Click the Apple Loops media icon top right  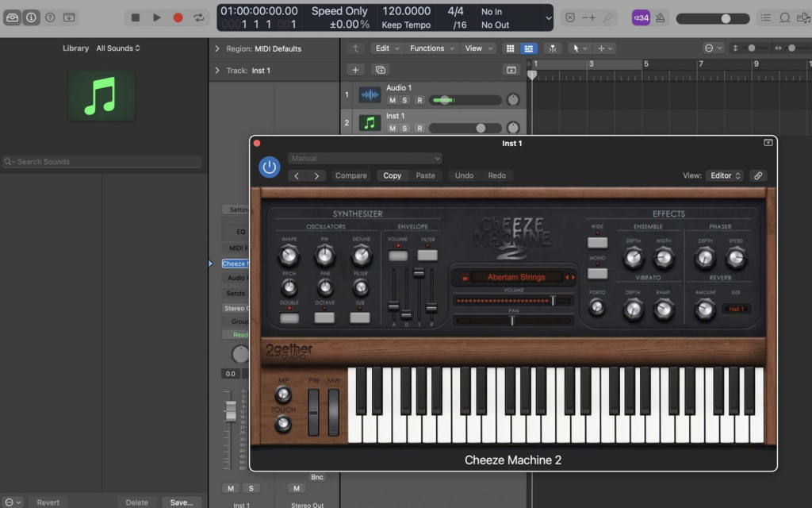(805, 18)
